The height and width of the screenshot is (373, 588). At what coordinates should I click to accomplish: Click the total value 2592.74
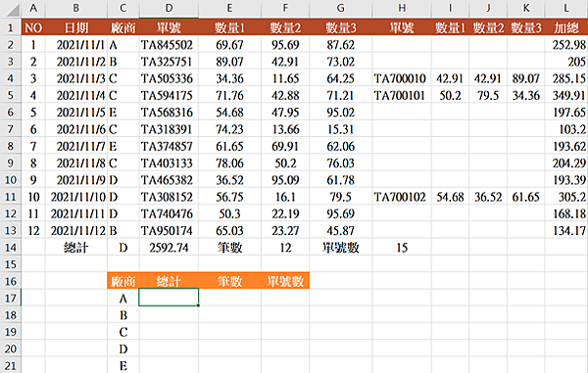(169, 247)
